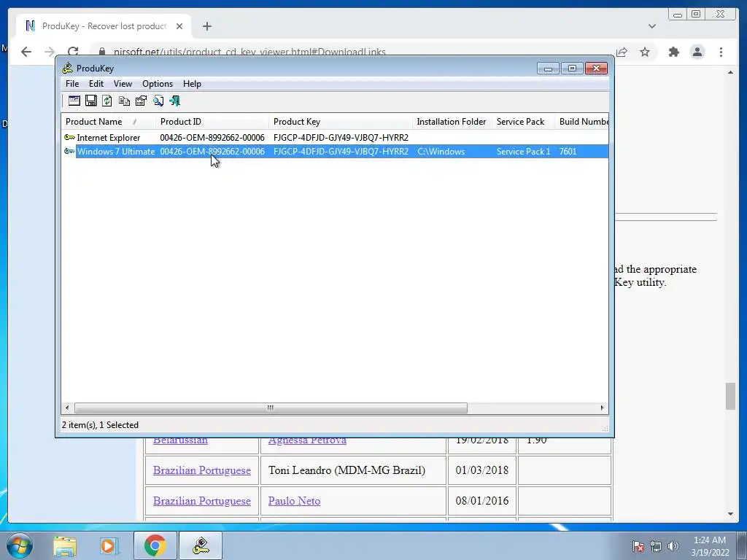Open the Chrome profile avatar icon
Screen dimensions: 747x560
[697, 52]
